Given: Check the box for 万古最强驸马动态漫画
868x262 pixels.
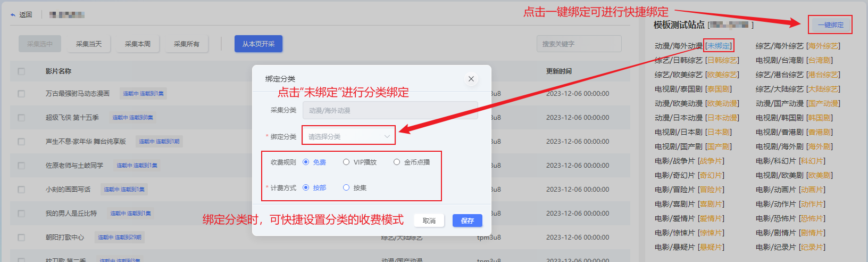Looking at the screenshot, I should [x=21, y=94].
